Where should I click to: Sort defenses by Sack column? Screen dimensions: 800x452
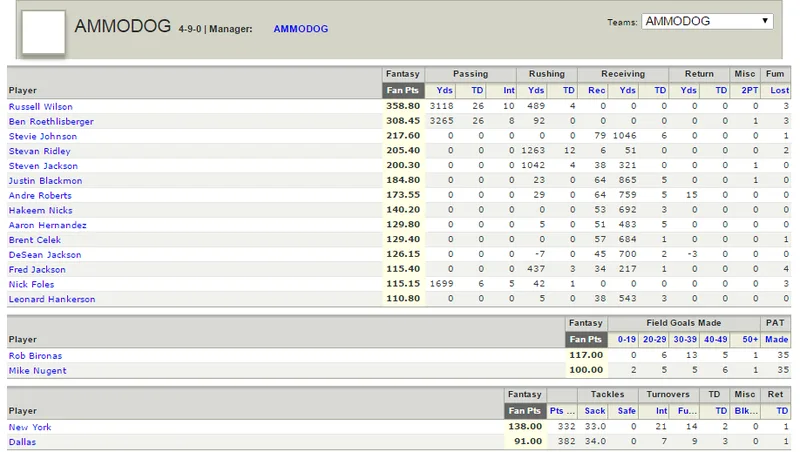click(x=595, y=411)
